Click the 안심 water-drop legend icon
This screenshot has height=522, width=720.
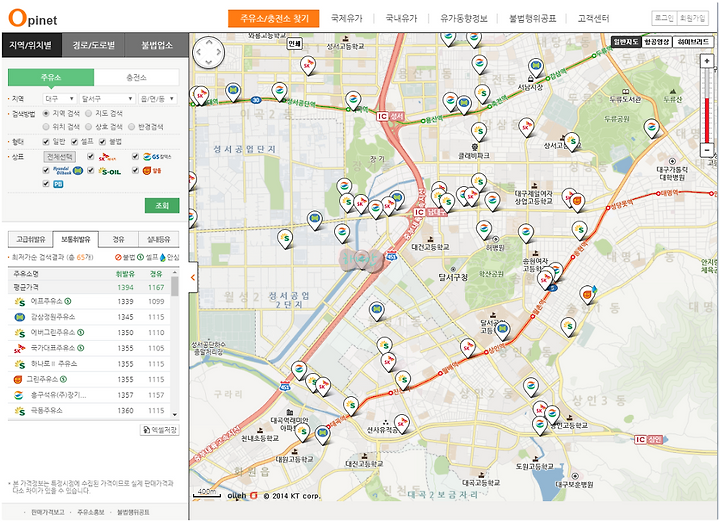tap(163, 258)
